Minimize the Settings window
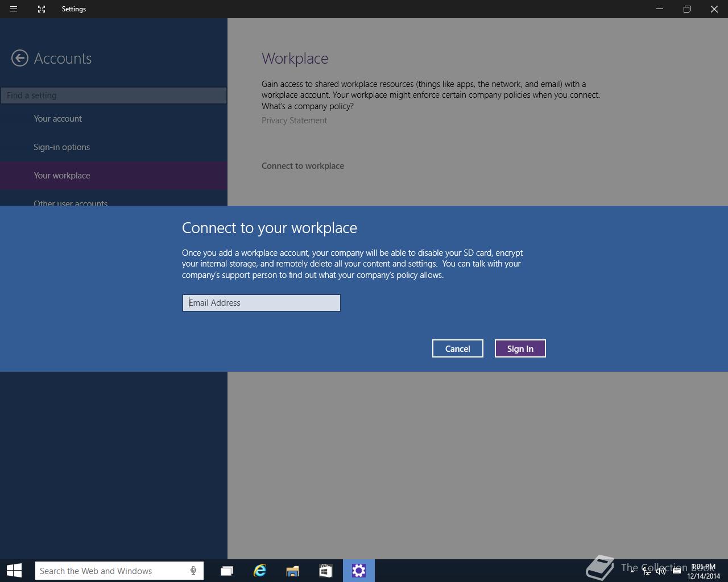Image resolution: width=728 pixels, height=582 pixels. pyautogui.click(x=660, y=9)
